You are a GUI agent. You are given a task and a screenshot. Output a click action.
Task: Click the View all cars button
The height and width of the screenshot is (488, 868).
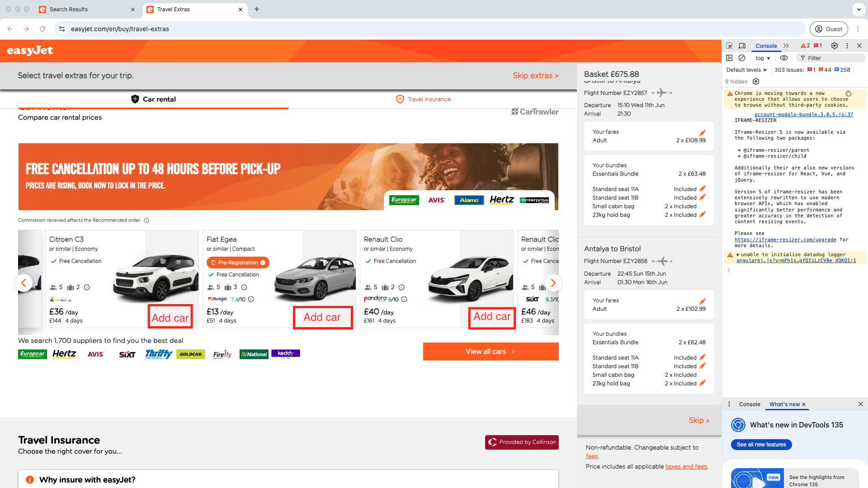[491, 352]
